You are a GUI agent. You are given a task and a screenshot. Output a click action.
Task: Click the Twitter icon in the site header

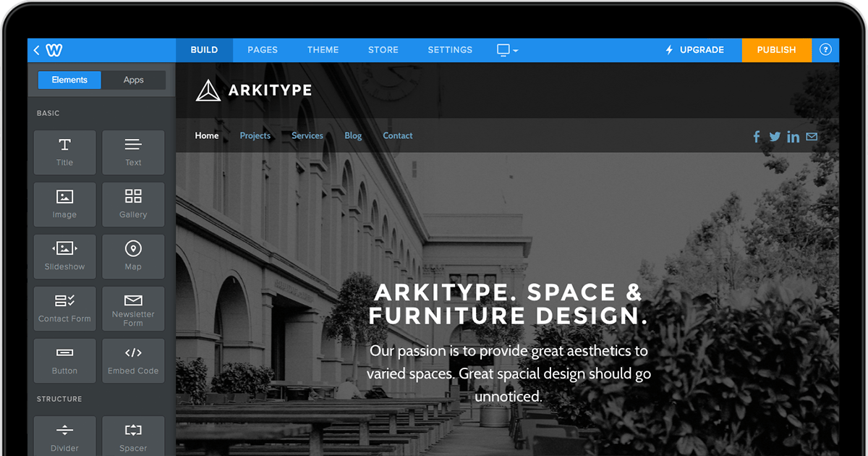[x=775, y=136]
